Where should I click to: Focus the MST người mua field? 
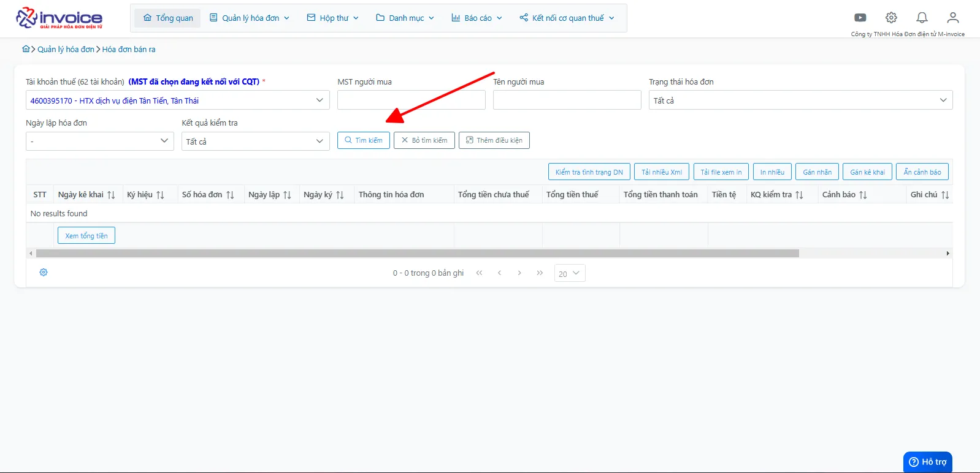pos(412,100)
